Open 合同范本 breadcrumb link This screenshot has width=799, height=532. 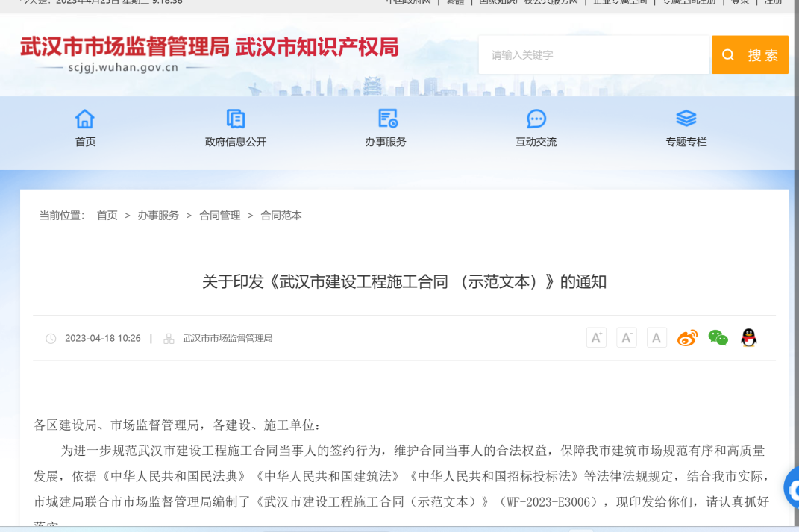(x=281, y=216)
